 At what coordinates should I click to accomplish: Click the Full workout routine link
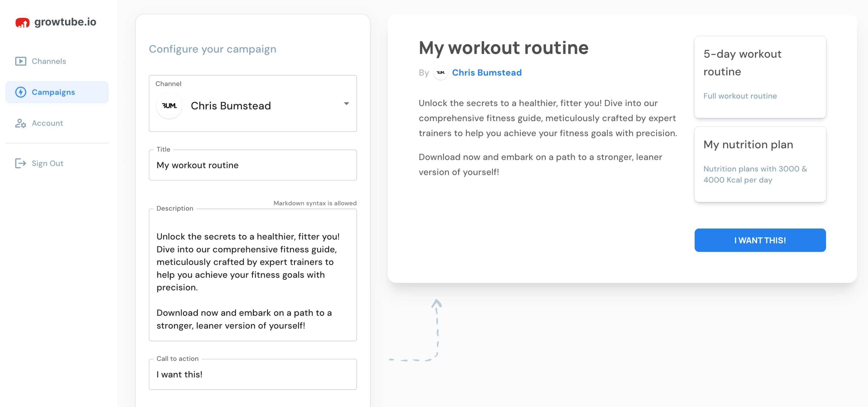(740, 95)
